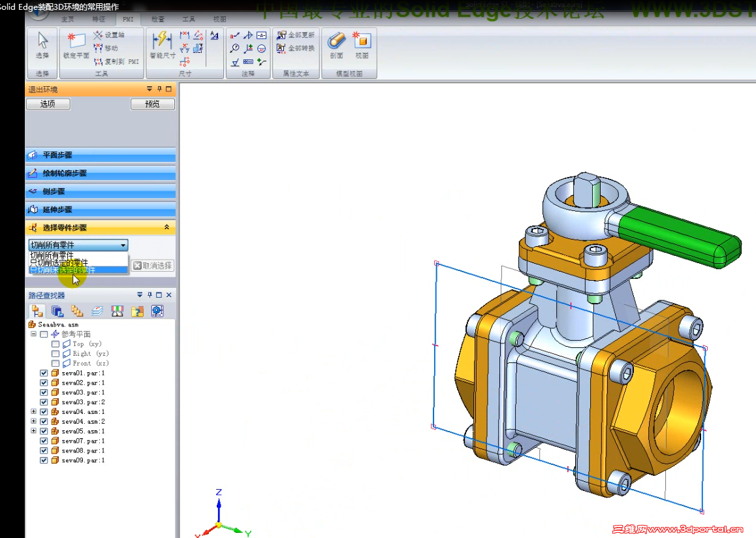Open the orange blocks alternate assemblies tab icon
The height and width of the screenshot is (538, 756).
pos(77,311)
